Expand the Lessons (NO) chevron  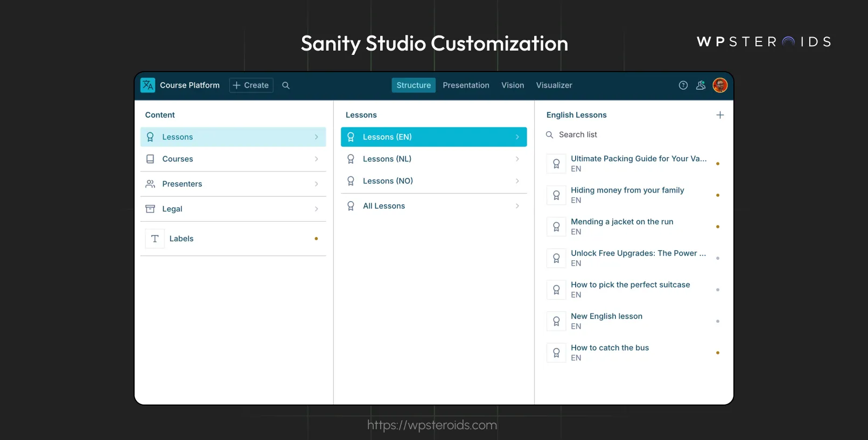click(517, 181)
